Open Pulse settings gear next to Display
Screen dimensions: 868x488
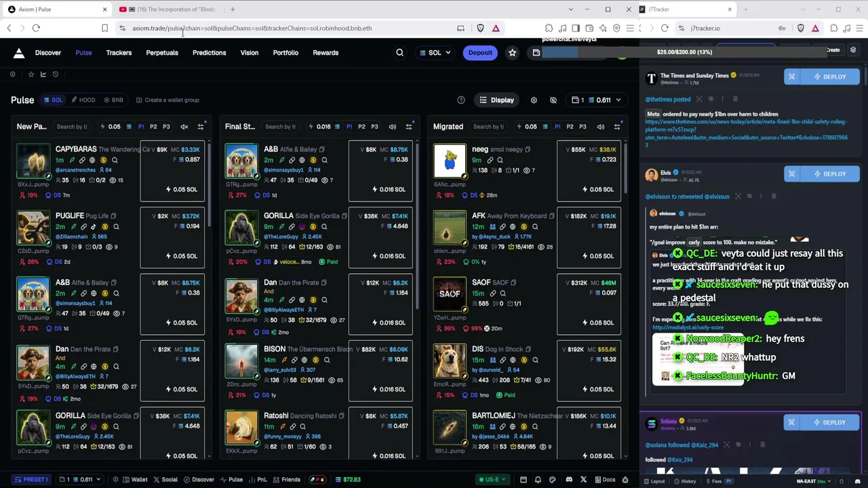[x=534, y=100]
